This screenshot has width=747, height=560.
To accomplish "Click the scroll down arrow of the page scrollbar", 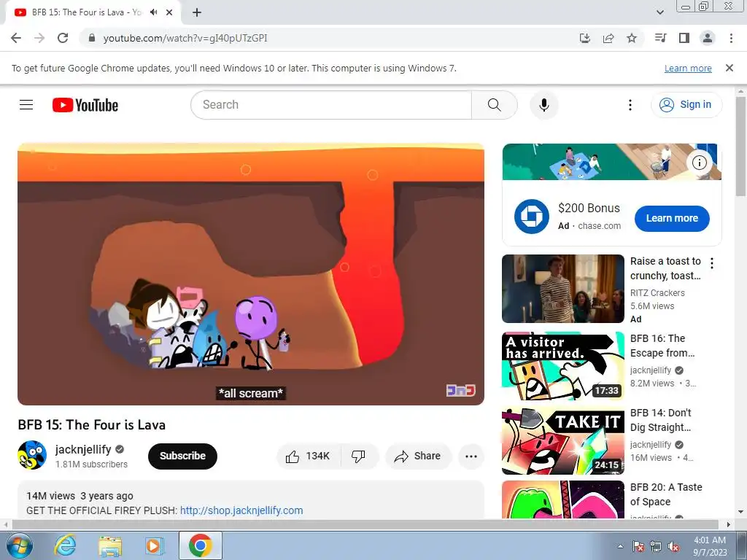I will click(x=741, y=513).
